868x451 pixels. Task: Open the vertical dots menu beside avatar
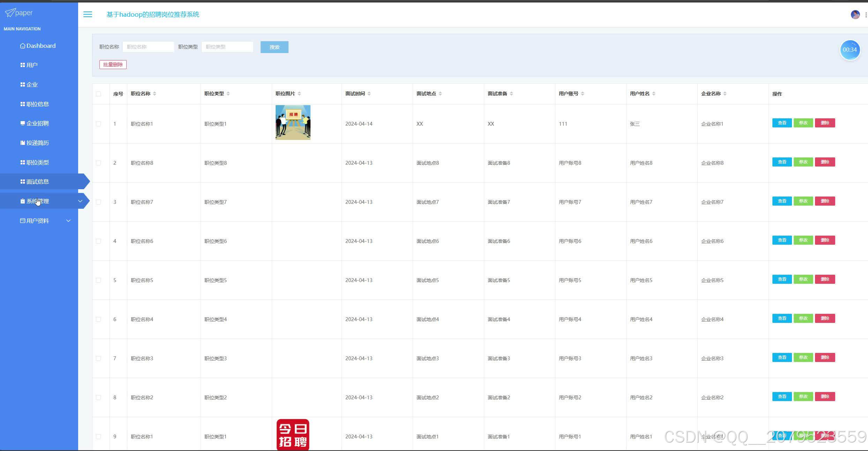(x=866, y=15)
